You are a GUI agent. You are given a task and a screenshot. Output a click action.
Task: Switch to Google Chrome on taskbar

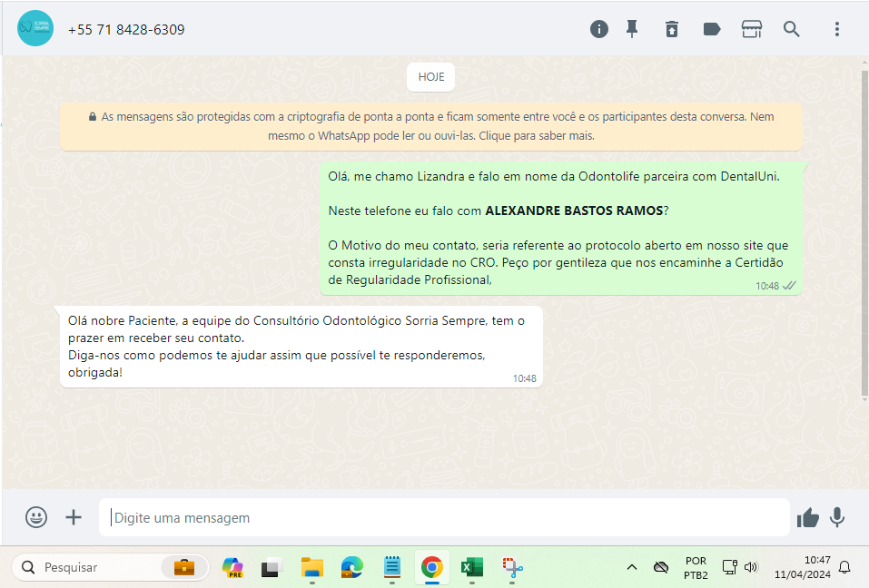pyautogui.click(x=431, y=567)
